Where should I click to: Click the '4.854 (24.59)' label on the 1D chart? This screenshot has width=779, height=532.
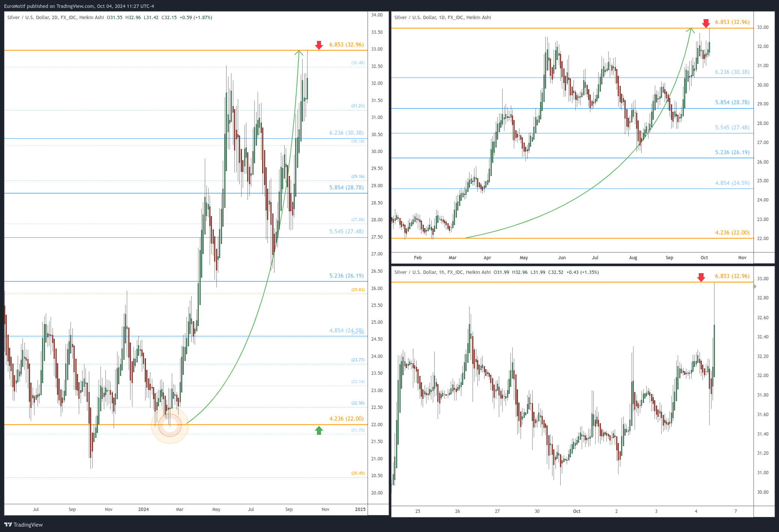click(x=732, y=183)
